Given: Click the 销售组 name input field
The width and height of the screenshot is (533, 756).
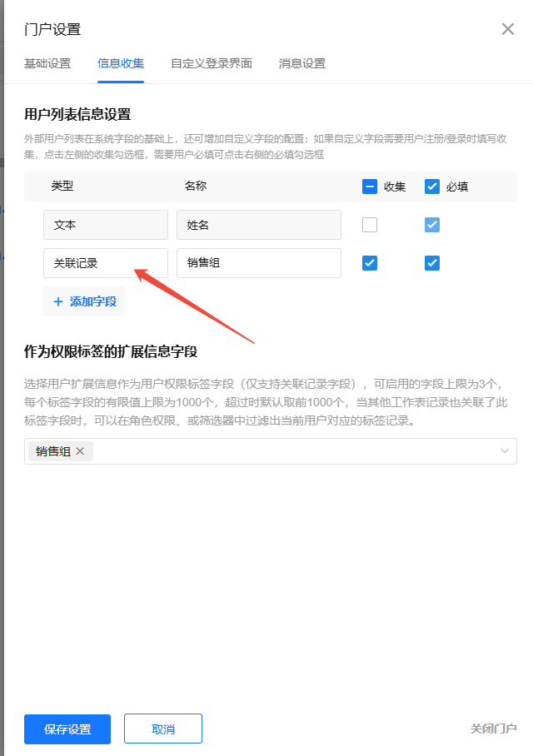Looking at the screenshot, I should click(259, 263).
